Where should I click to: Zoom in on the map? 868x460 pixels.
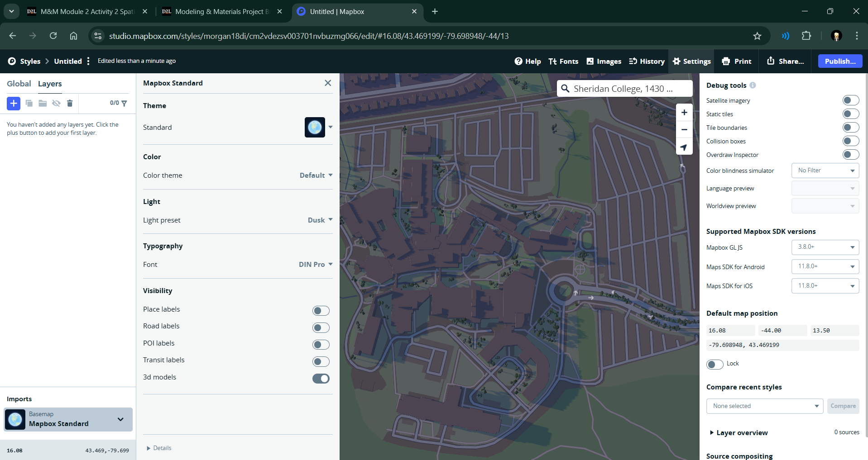pyautogui.click(x=684, y=113)
